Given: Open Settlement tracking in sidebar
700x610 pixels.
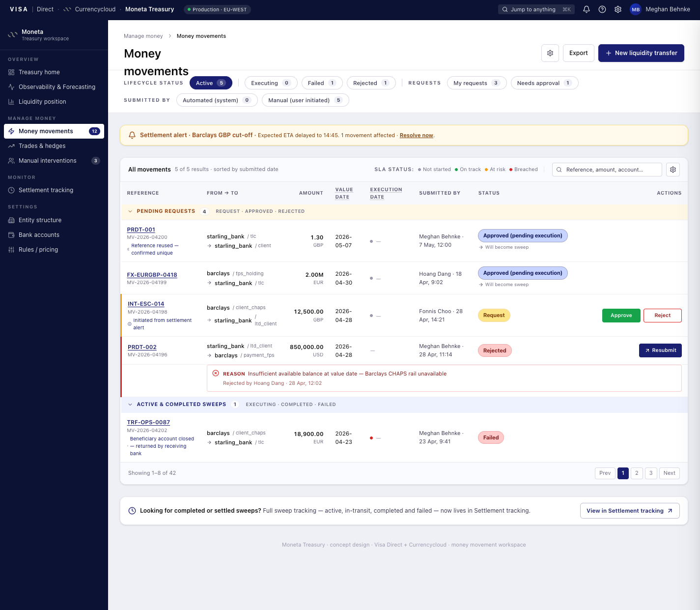Looking at the screenshot, I should [x=54, y=190].
